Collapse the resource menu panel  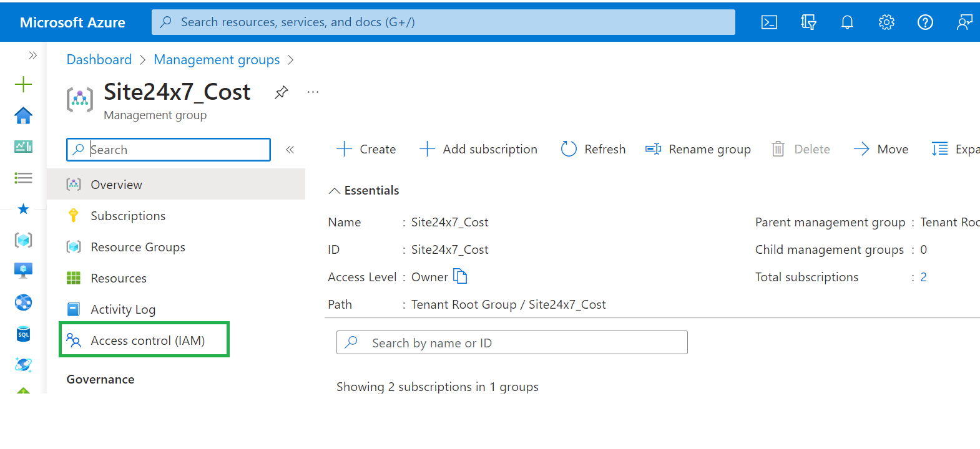(290, 150)
